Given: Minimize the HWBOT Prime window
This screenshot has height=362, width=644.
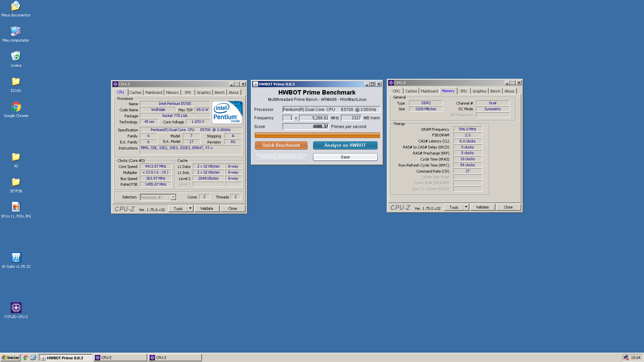Looking at the screenshot, I should coord(367,84).
